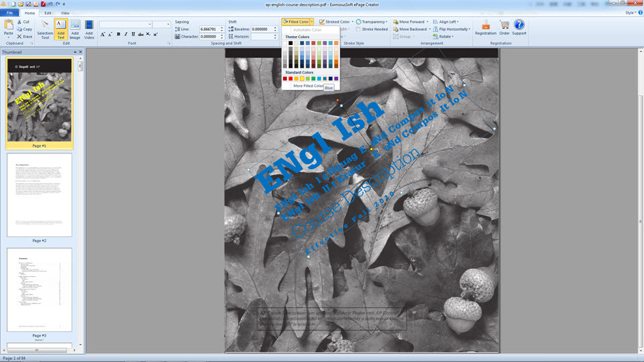Open the Order shopping cart
Viewport: 644px width, 362px height.
[504, 27]
